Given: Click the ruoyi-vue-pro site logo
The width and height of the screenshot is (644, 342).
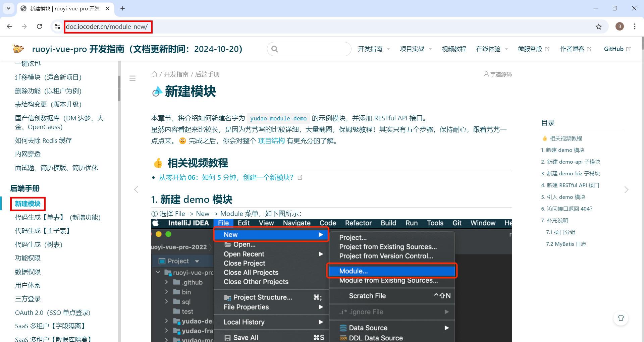Looking at the screenshot, I should pos(18,49).
